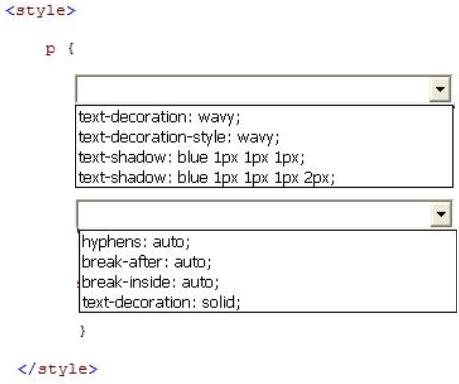This screenshot has width=459, height=384.
Task: Click the first empty combo box field
Action: (x=253, y=89)
